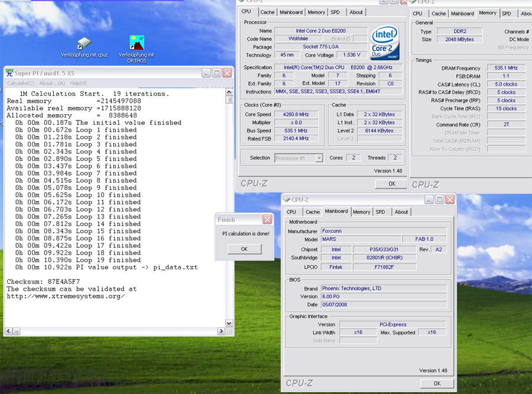Click the Super PI title bar icon
The image size is (532, 394).
point(9,73)
